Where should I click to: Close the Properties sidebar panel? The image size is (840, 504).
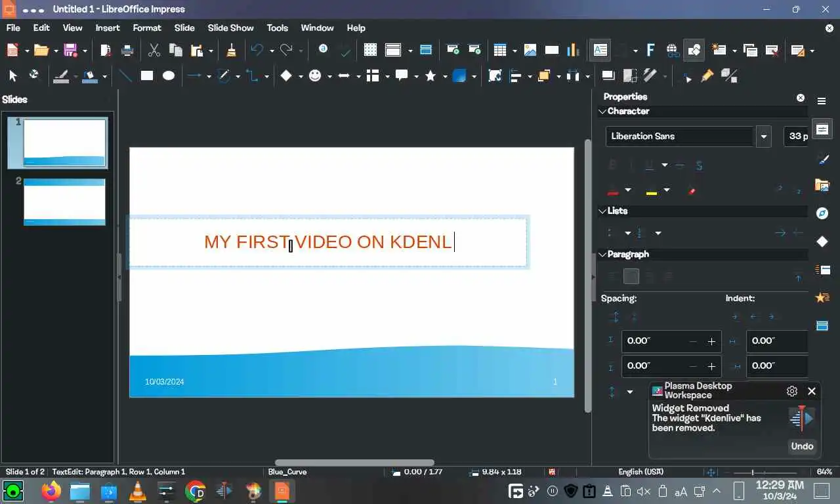(801, 98)
